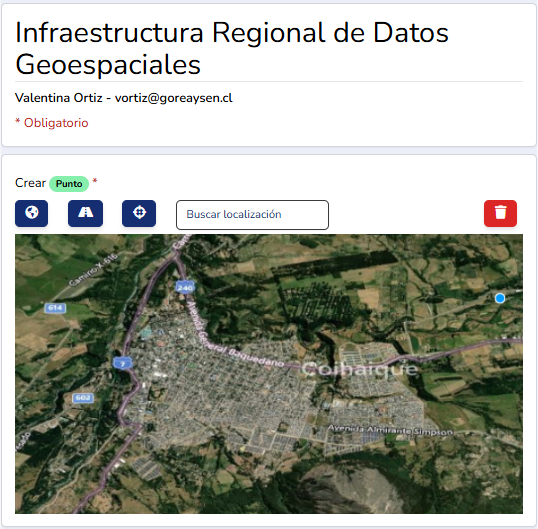Click the route 614 shield on the map

(55, 308)
